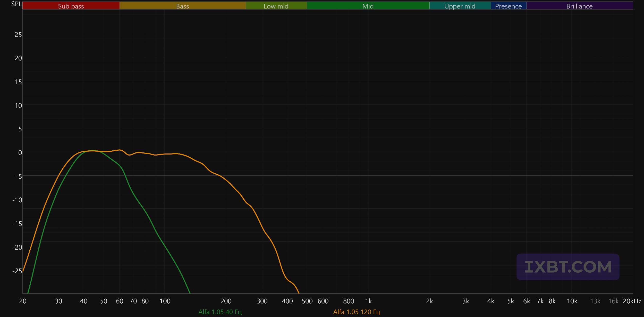Click the 1k frequency axis tick
This screenshot has width=644, height=317.
tap(368, 301)
